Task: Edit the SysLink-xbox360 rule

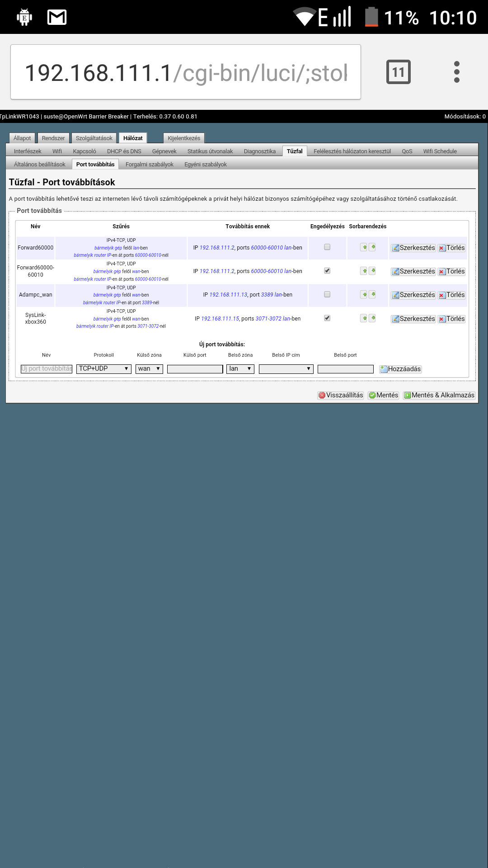Action: click(413, 319)
